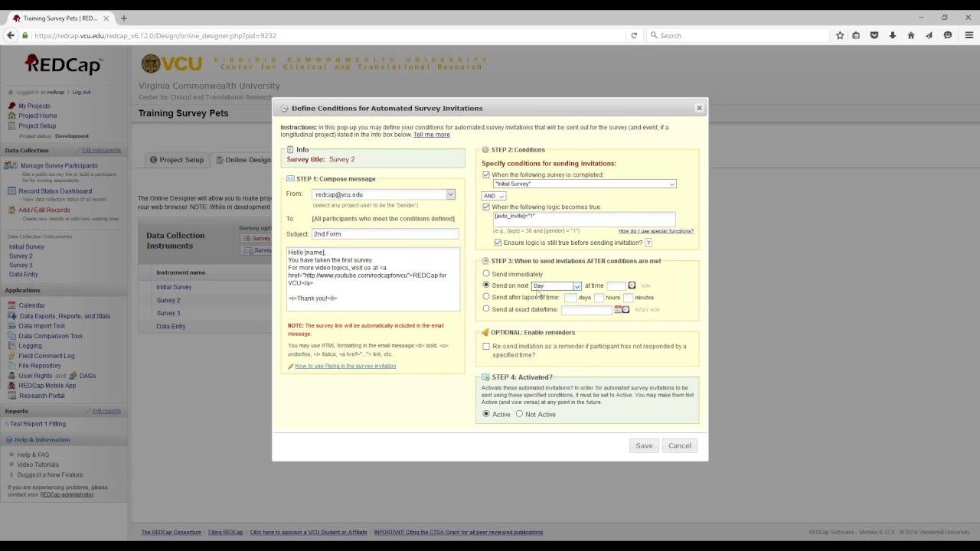Click 'Citing REDCap' footer link
The image size is (980, 551).
coord(225,532)
